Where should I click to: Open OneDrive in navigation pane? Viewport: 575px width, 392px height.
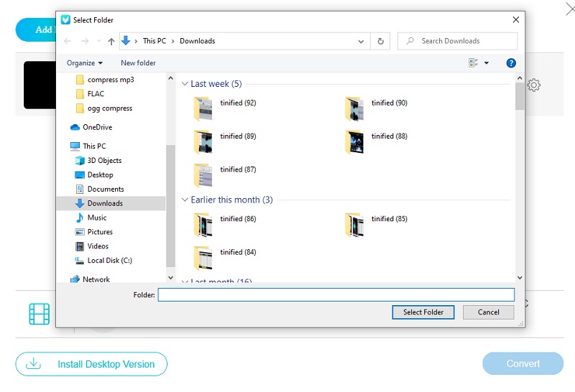tap(97, 127)
